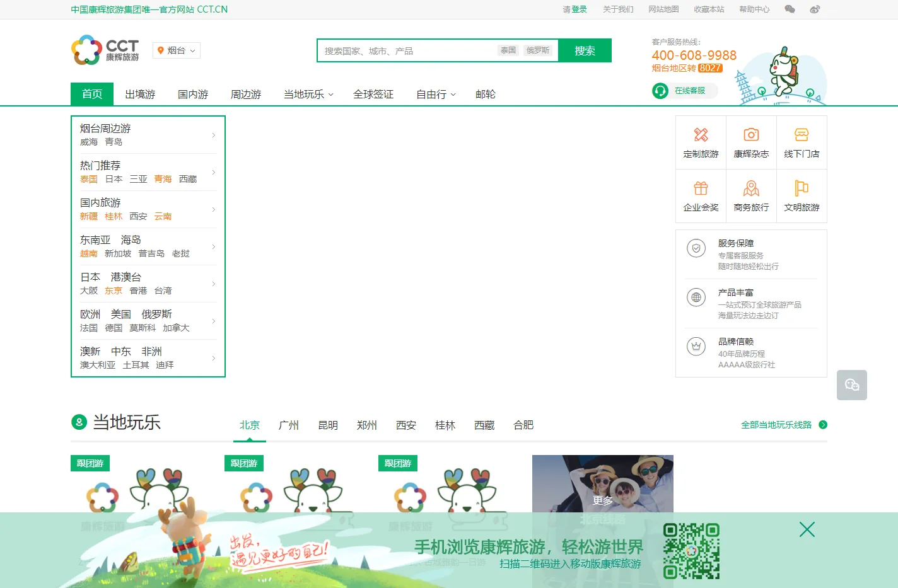Expand the 澳新 中东 非洲 category row
Screen dimensions: 898x588
pyautogui.click(x=148, y=358)
